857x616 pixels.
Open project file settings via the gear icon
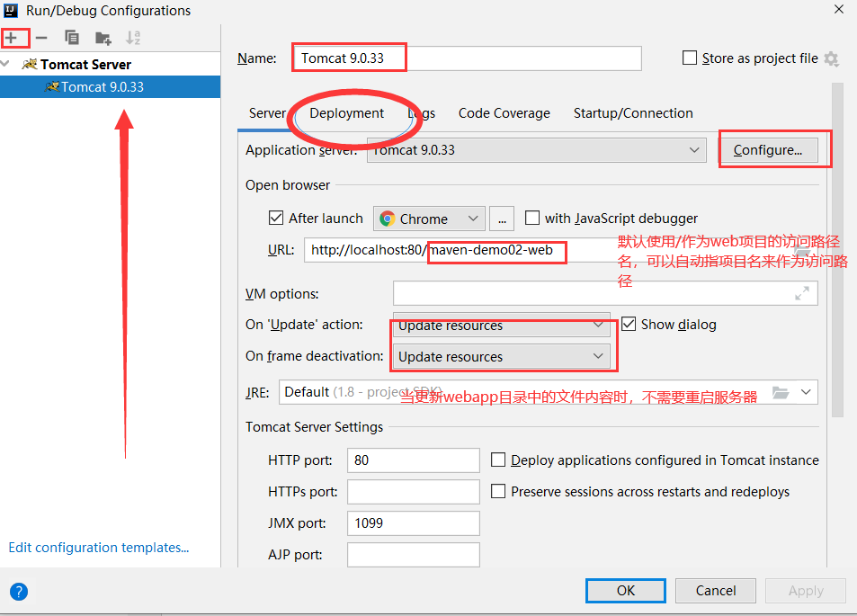[831, 58]
